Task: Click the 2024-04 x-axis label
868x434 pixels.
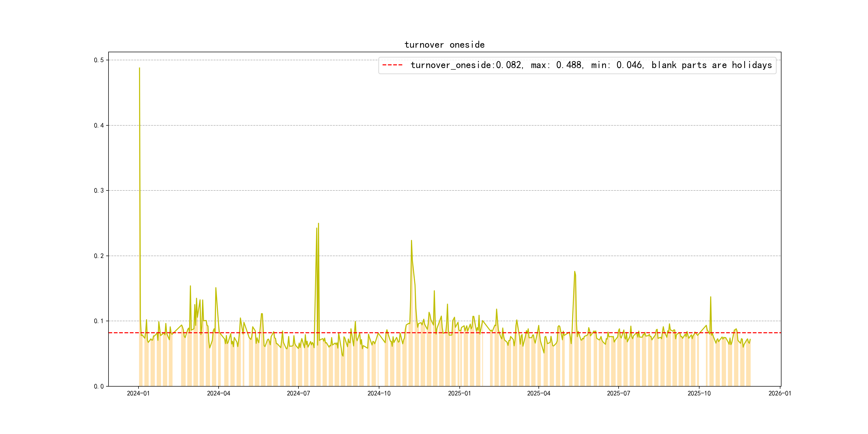Action: 218,393
